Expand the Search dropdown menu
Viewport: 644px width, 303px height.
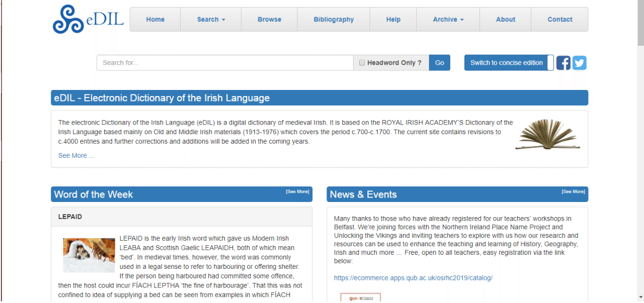tap(211, 20)
